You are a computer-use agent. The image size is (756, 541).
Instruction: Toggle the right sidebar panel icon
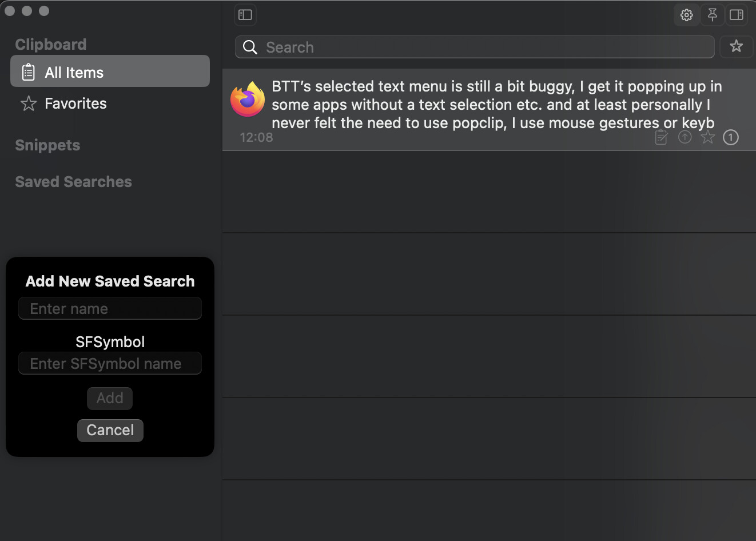737,15
